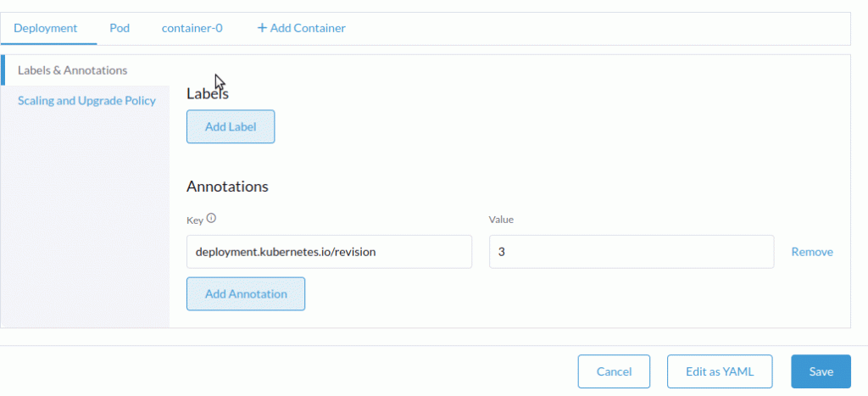
Task: Click the Add Container tab label
Action: (x=308, y=28)
